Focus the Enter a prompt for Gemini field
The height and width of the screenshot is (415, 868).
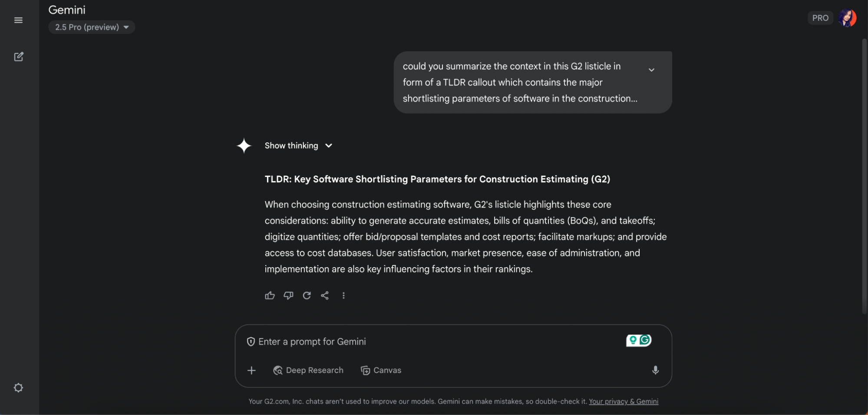(x=434, y=342)
